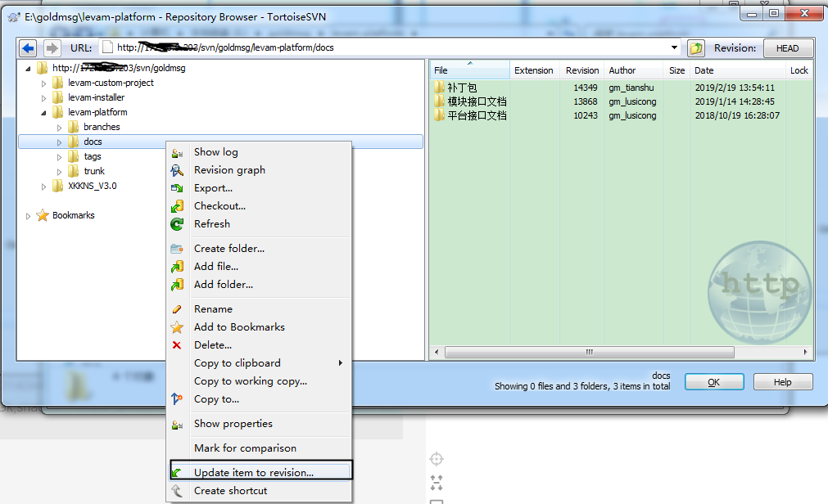Click the file list scrollbar right arrow

805,352
